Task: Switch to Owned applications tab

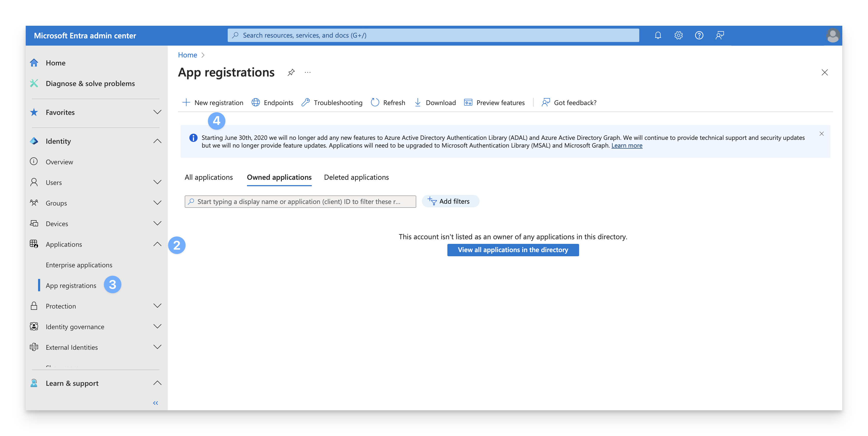Action: pos(279,177)
